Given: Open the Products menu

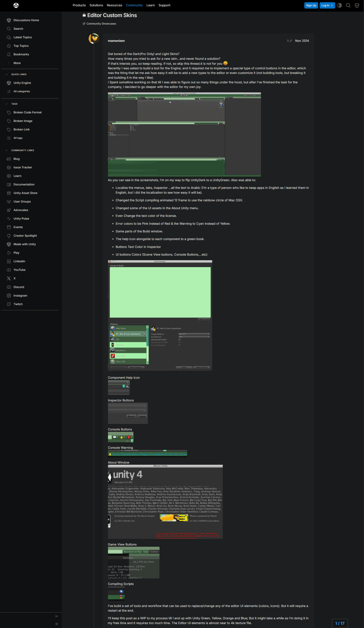Looking at the screenshot, I should coord(79,5).
